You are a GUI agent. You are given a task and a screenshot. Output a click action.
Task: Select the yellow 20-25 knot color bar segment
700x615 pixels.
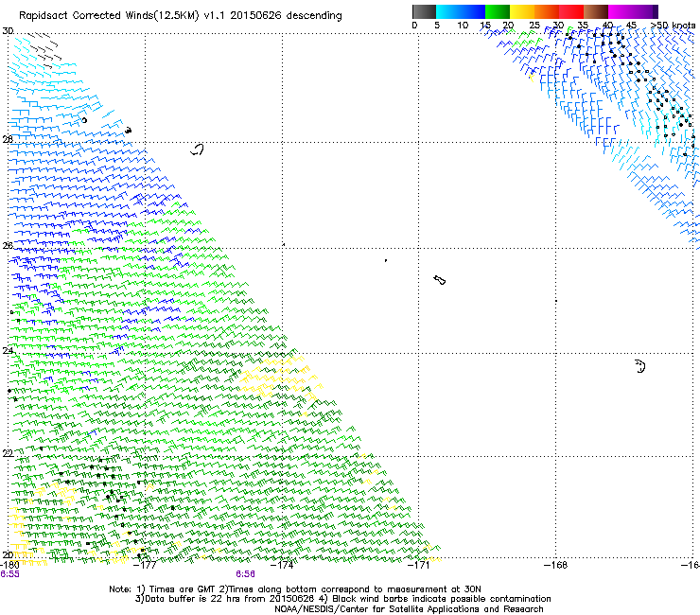point(522,11)
